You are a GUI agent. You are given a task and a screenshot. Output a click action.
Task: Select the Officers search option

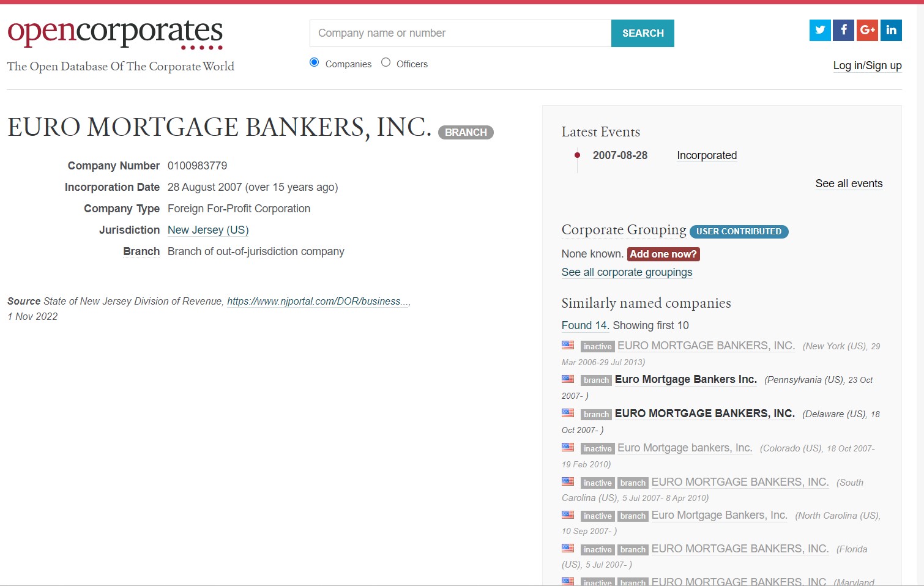pyautogui.click(x=386, y=62)
